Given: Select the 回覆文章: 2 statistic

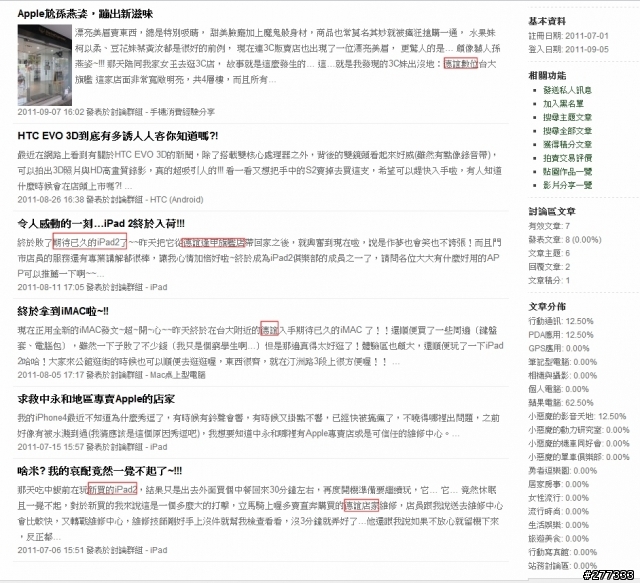Looking at the screenshot, I should pos(549,267).
